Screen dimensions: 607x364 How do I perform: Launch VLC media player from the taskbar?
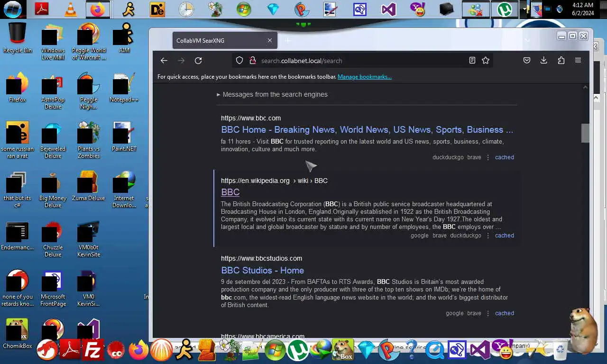tap(70, 9)
